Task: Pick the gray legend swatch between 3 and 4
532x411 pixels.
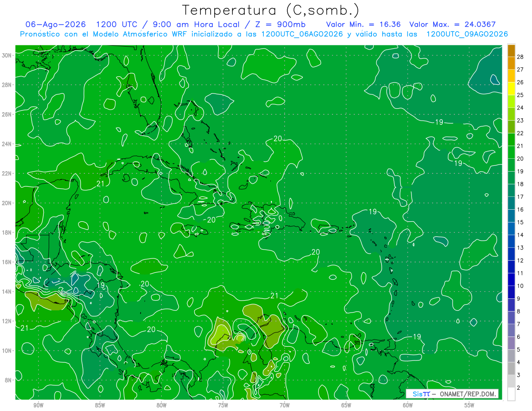Action: click(x=511, y=368)
